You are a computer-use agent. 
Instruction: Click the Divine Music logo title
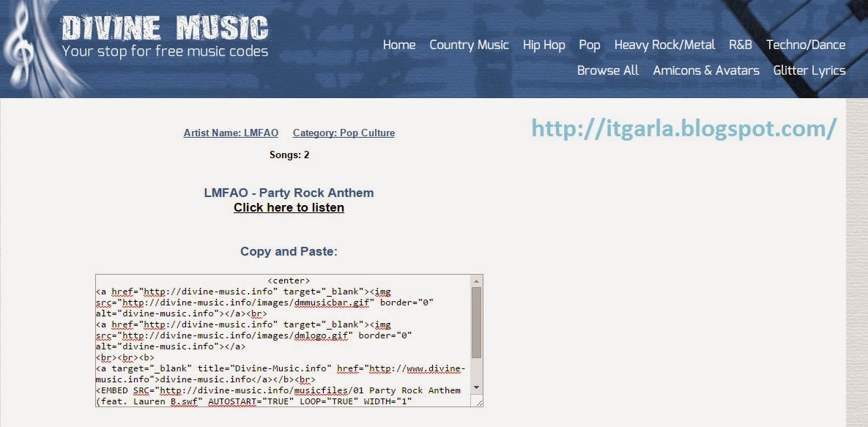click(165, 28)
